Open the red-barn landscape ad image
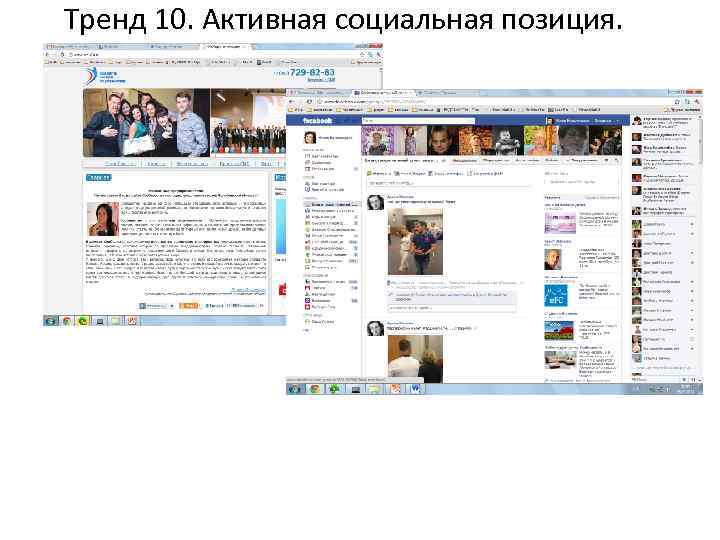Screen dimensions: 720x540 [559, 331]
